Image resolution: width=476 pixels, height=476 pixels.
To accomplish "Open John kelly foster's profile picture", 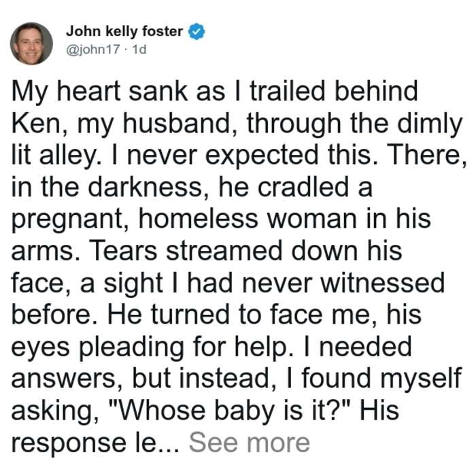I will tap(31, 44).
